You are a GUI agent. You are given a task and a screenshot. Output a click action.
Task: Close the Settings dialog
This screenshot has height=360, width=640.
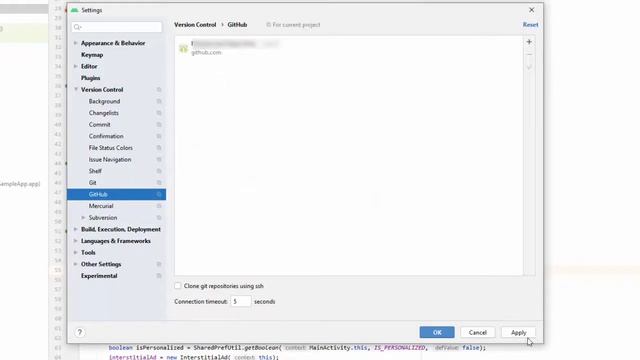(531, 10)
